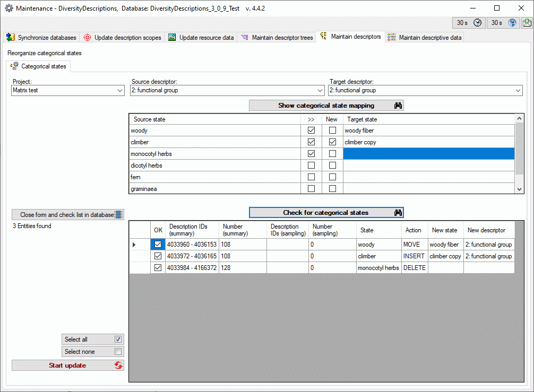This screenshot has height=392, width=534.
Task: Click the checked icon on Select all button
Action: coord(118,339)
